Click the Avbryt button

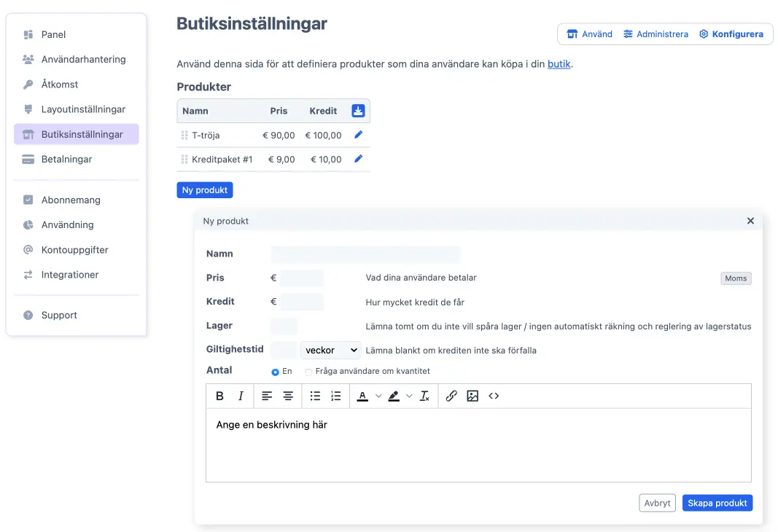[657, 503]
